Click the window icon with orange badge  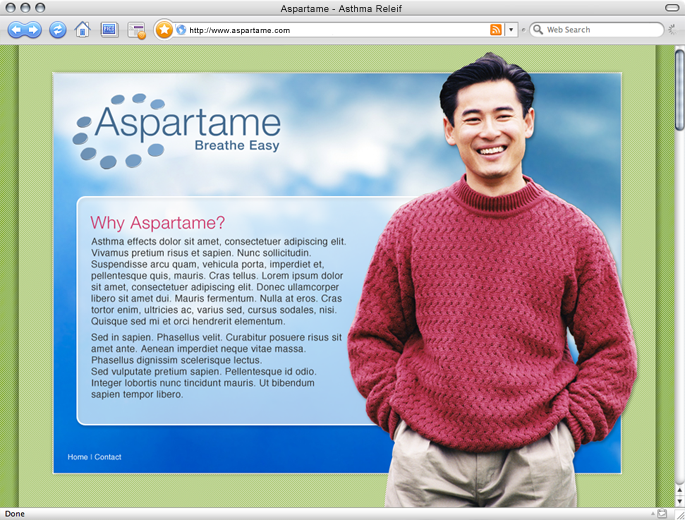137,31
